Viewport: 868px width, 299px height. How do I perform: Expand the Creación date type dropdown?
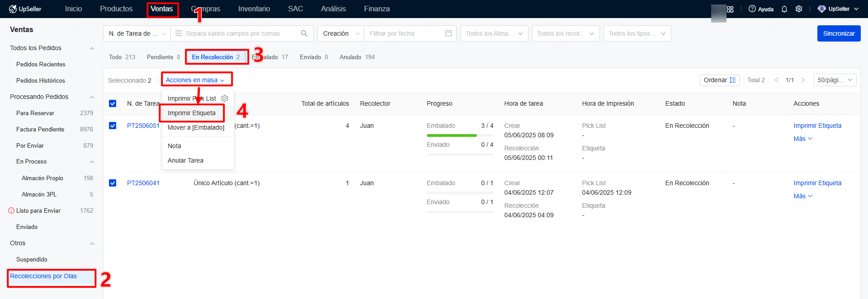[340, 33]
